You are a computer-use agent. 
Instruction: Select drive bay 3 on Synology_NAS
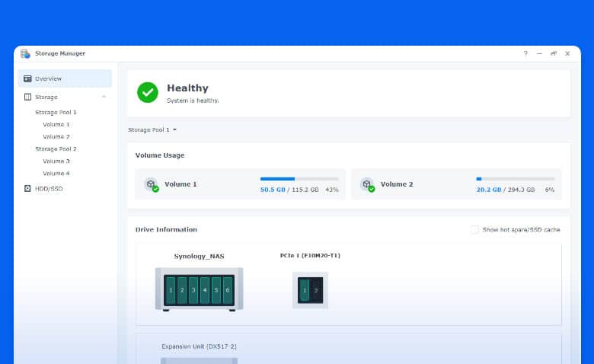click(193, 290)
